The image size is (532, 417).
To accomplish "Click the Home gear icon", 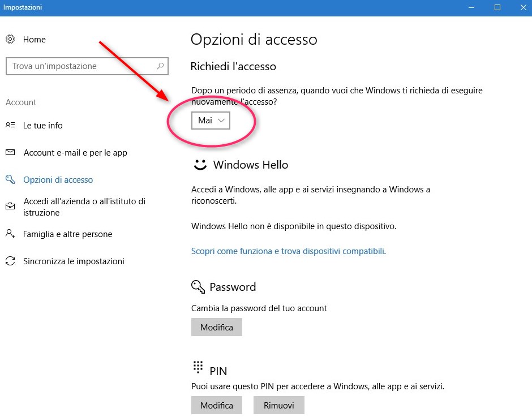I will (x=10, y=40).
